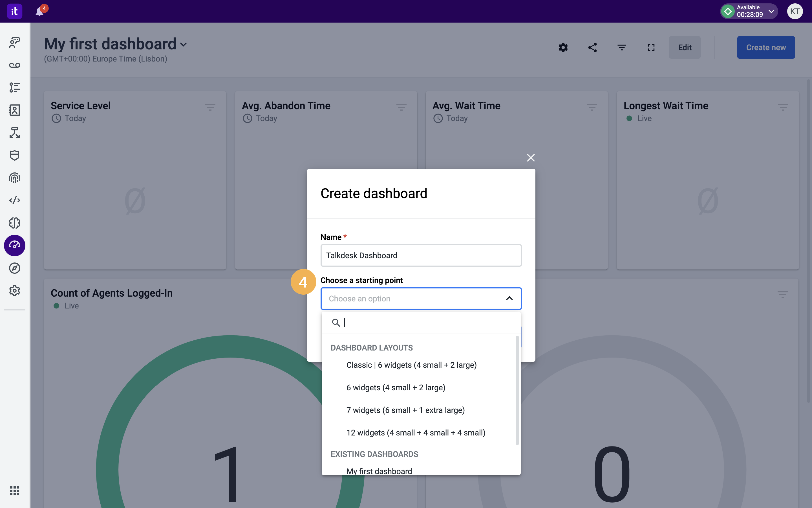Open the Contacts sidebar icon
Viewport: 812px width, 508px height.
click(x=14, y=110)
